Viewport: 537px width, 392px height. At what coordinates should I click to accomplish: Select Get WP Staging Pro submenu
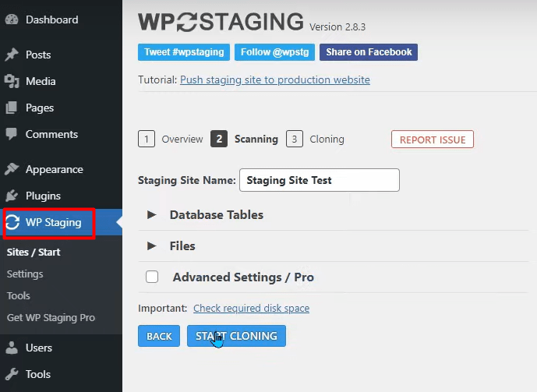pos(51,318)
